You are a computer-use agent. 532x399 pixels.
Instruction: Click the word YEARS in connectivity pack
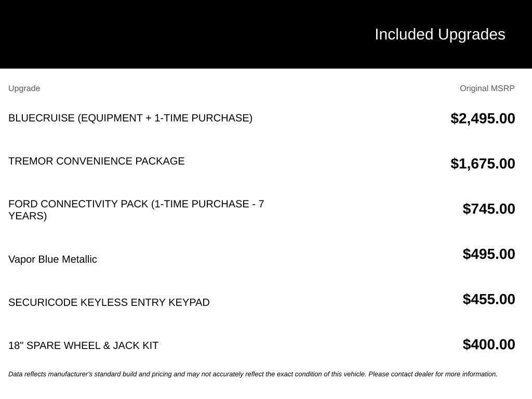pos(28,216)
